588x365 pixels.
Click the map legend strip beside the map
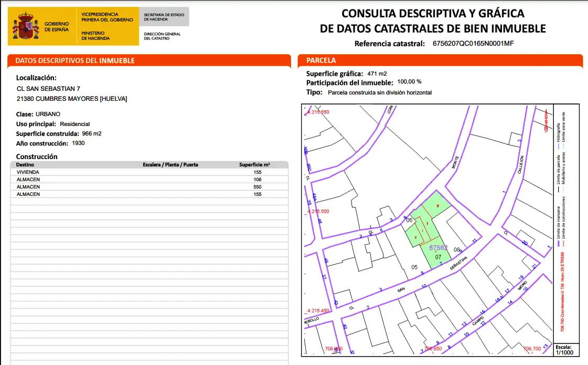point(566,223)
